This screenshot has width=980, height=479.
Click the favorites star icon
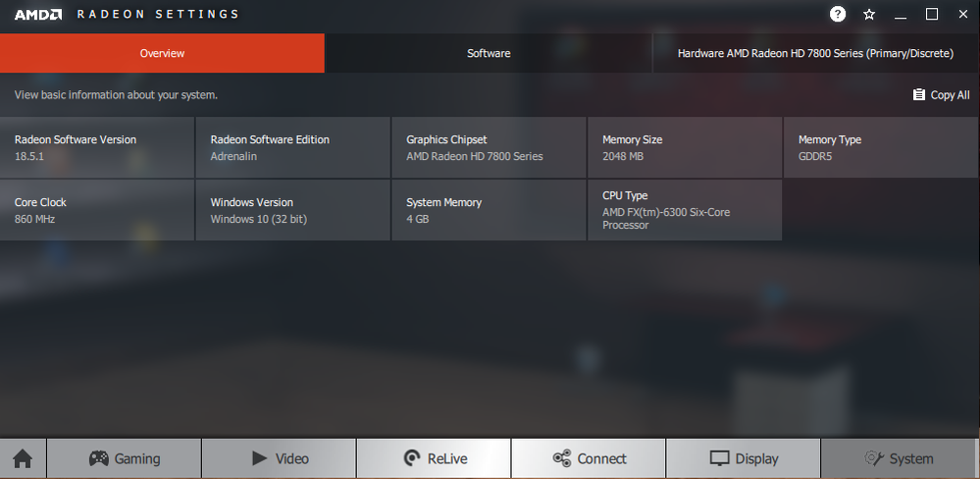[x=869, y=14]
